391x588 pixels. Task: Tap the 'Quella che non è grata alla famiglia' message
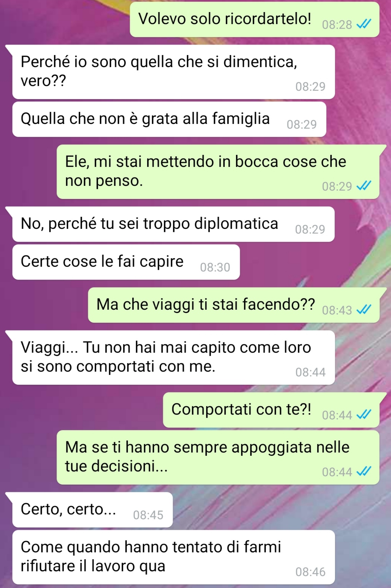(x=169, y=119)
